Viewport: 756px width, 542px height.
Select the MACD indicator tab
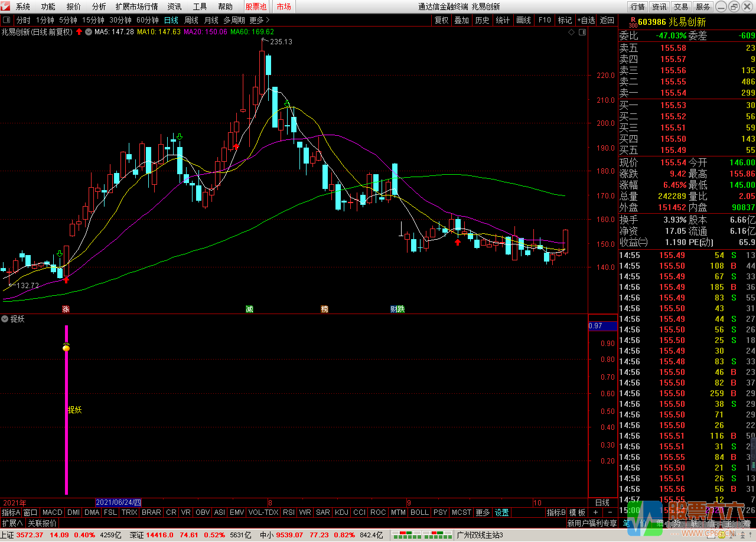tap(53, 512)
